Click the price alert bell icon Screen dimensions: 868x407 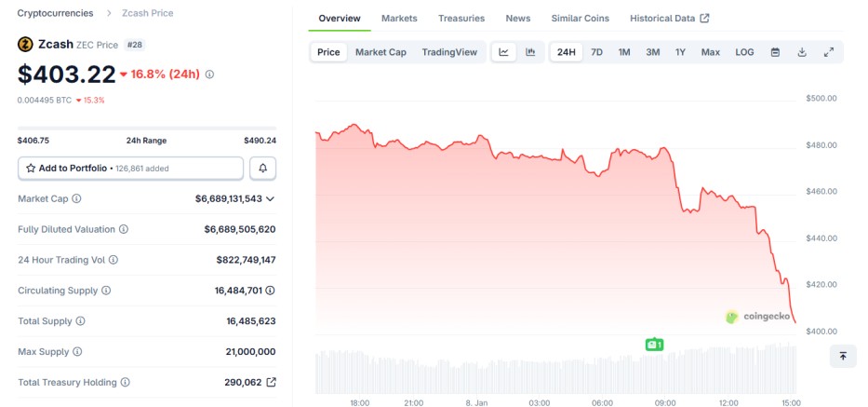(x=263, y=169)
